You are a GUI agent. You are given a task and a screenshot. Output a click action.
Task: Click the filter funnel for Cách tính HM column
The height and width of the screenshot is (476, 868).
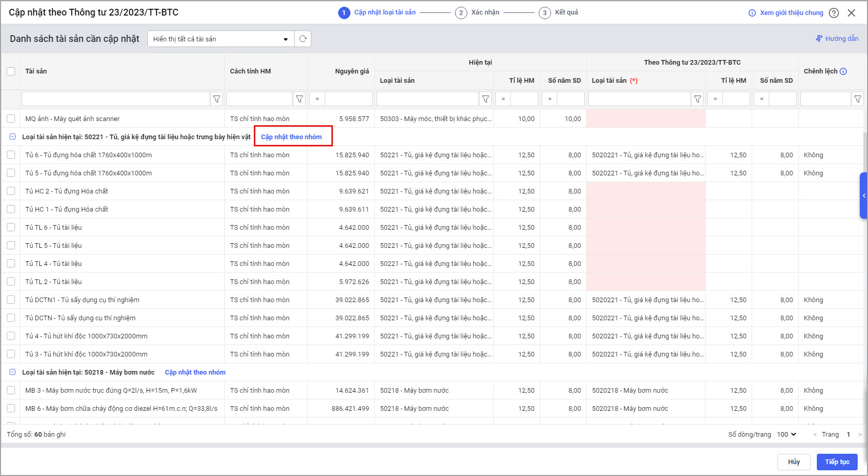pos(299,99)
